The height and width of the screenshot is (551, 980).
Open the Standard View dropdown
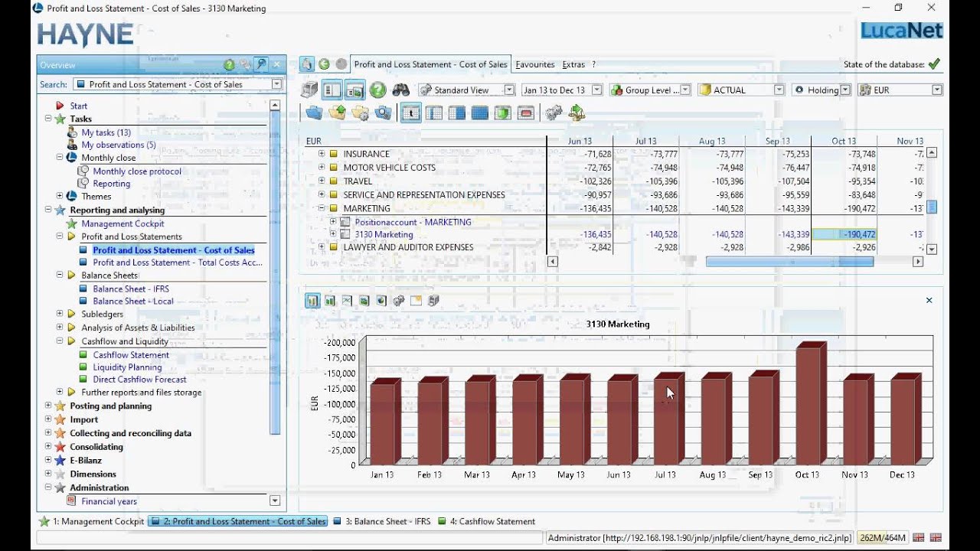click(508, 90)
